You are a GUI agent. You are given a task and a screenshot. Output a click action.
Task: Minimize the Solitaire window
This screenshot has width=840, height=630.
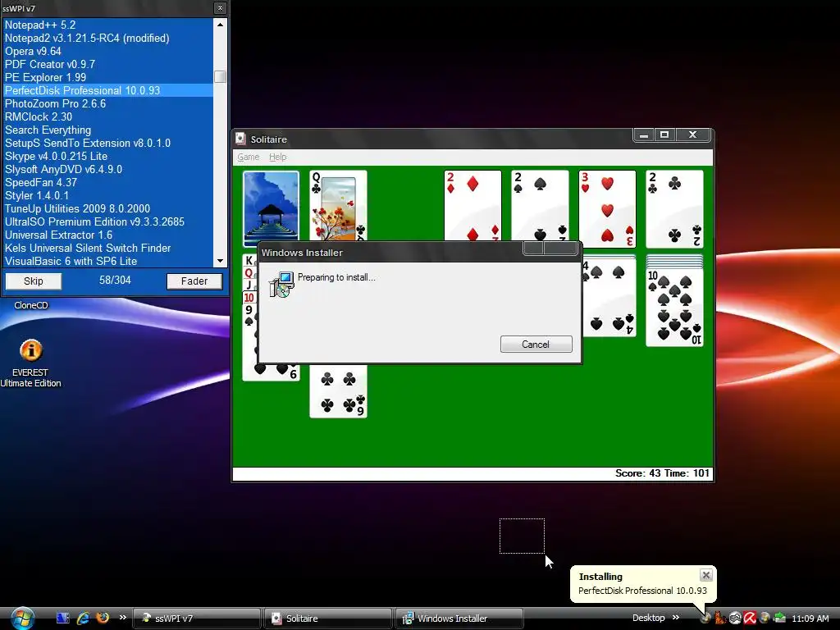coord(644,135)
